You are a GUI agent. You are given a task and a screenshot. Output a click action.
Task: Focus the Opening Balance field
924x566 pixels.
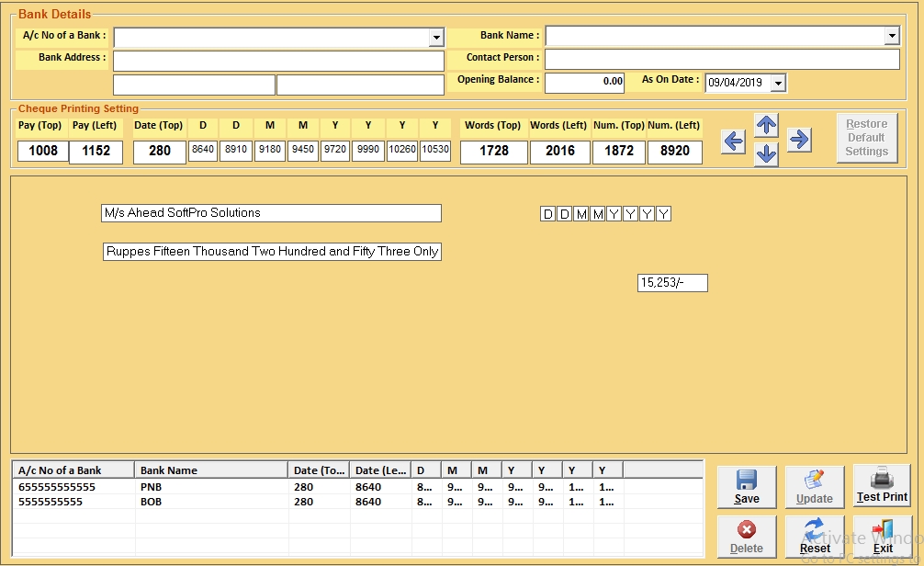[584, 83]
